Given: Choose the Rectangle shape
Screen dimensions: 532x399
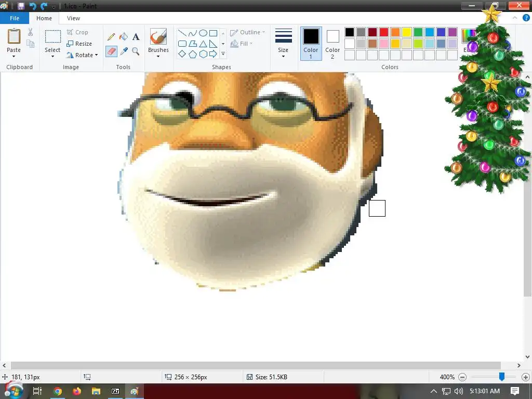Looking at the screenshot, I should tap(213, 33).
